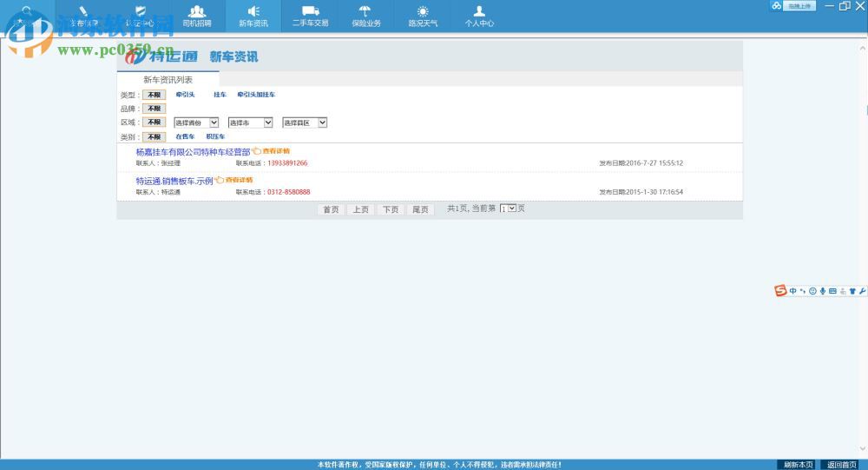Switch to the 新车资讯列表 tab
The width and height of the screenshot is (868, 470).
(168, 79)
